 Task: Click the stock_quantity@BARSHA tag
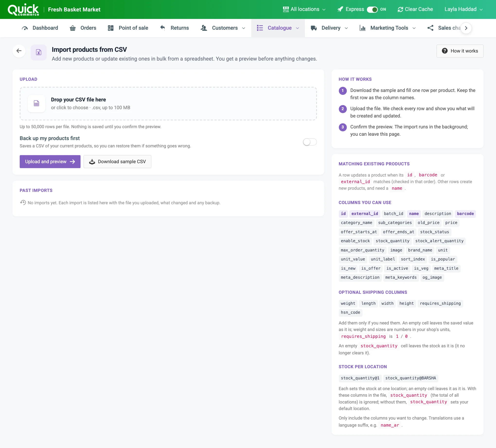click(x=410, y=378)
